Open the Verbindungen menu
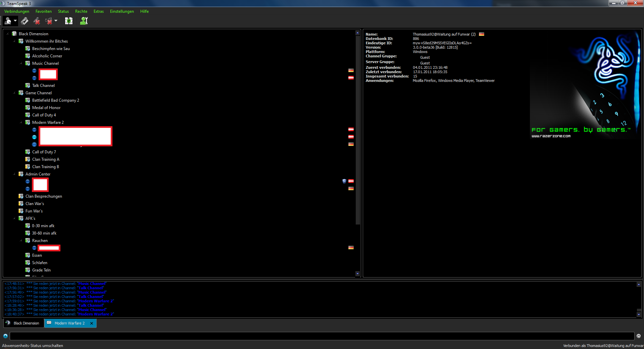 pyautogui.click(x=17, y=11)
